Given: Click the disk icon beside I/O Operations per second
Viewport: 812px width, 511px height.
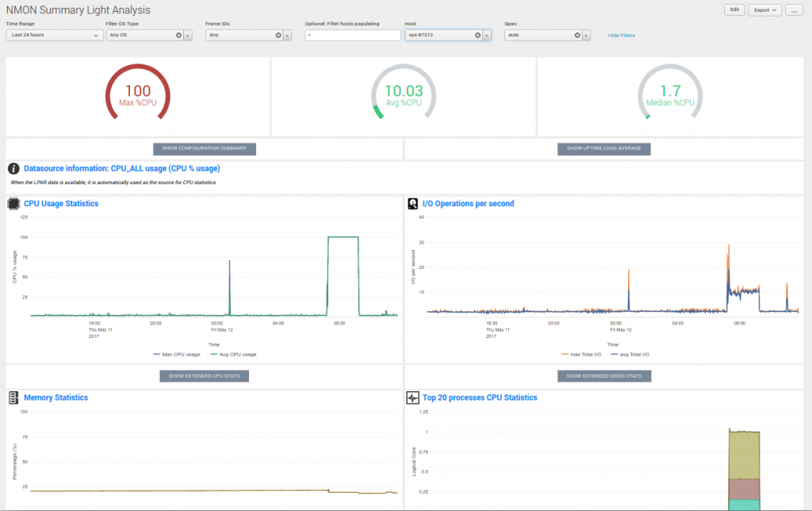Looking at the screenshot, I should click(413, 204).
